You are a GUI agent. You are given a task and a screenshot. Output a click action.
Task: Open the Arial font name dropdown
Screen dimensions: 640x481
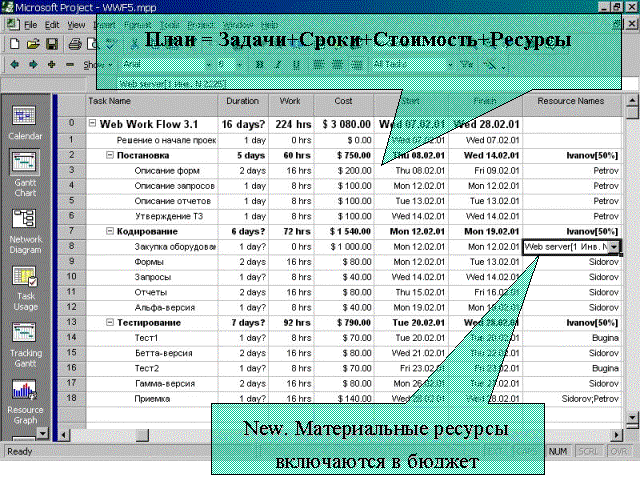pyautogui.click(x=209, y=65)
